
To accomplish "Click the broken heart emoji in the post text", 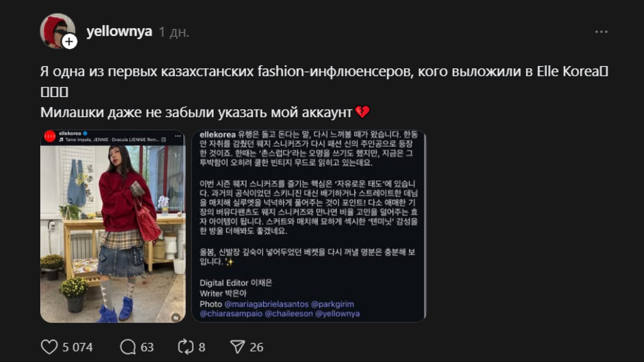I will click(x=362, y=112).
